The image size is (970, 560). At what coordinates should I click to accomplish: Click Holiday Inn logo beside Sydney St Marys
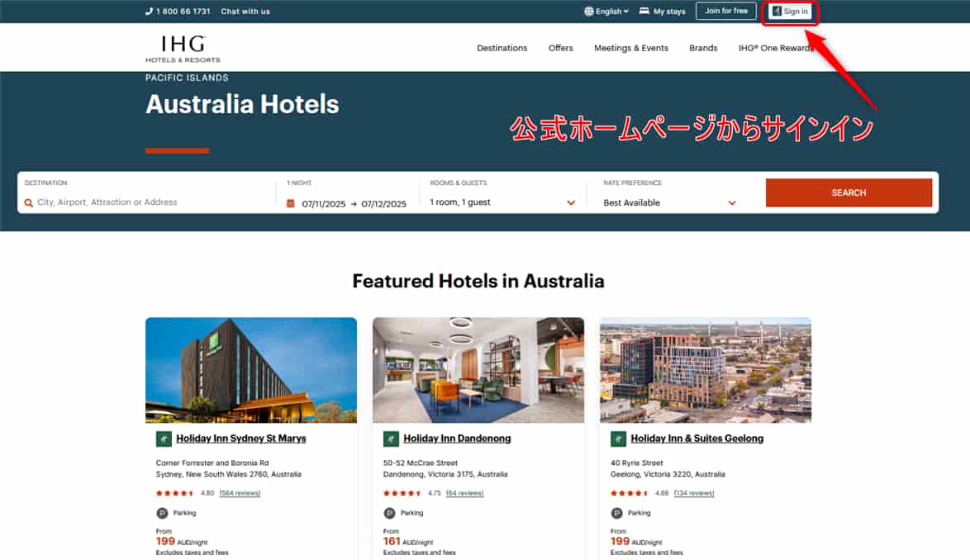[164, 439]
